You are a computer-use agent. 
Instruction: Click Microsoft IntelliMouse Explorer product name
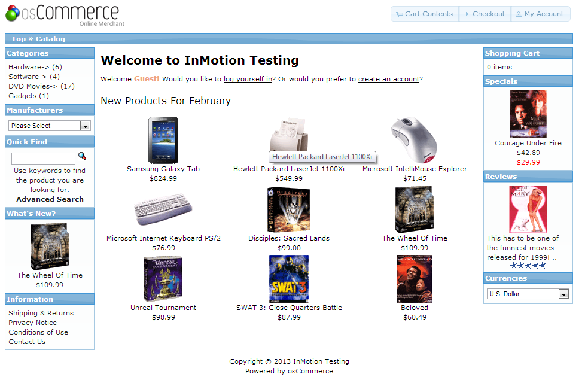415,169
